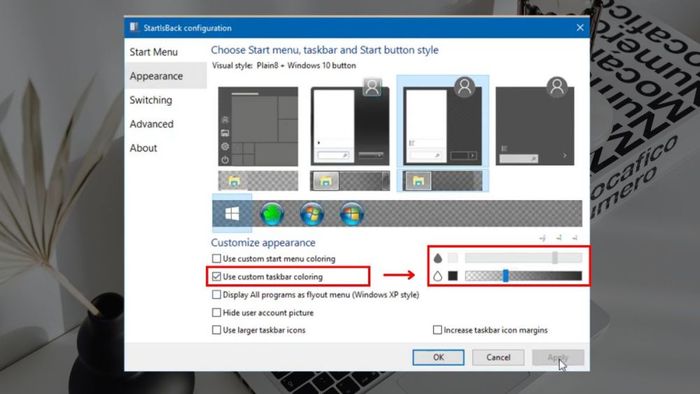The image size is (700, 394).
Task: Select the glass-style start menu with black panel
Action: pyautogui.click(x=350, y=122)
